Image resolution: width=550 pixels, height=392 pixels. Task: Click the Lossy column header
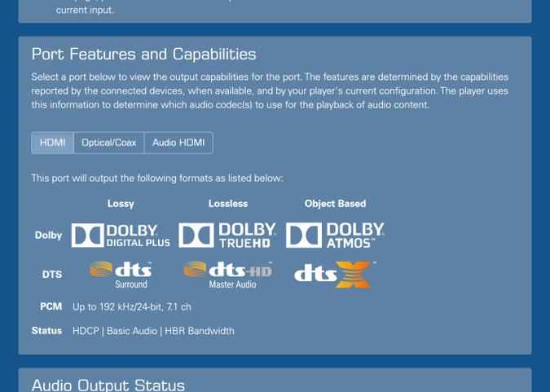tap(121, 204)
